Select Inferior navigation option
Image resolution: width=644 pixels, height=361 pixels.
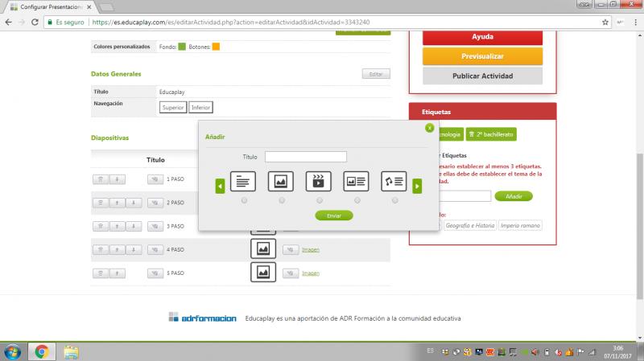200,108
